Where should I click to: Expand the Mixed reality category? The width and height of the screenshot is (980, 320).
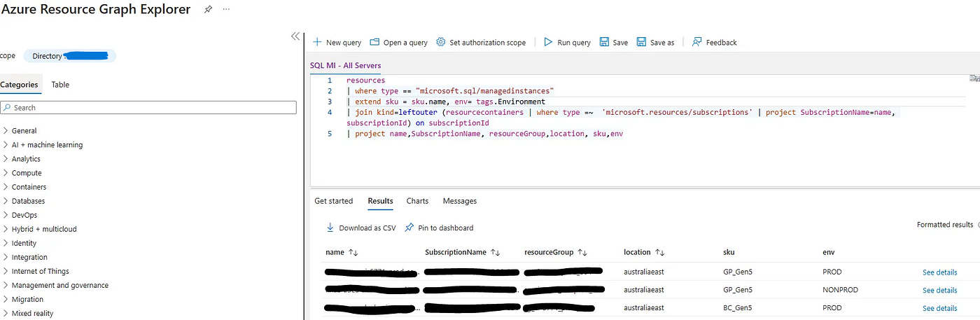click(x=6, y=313)
